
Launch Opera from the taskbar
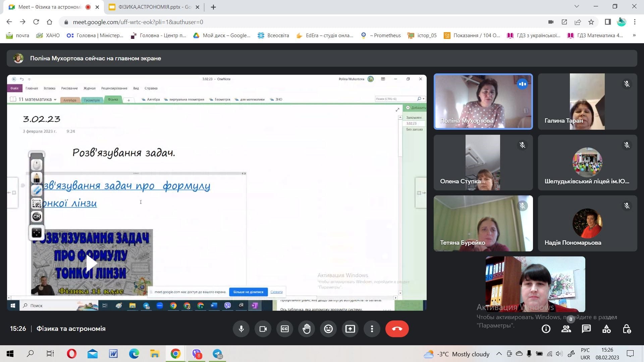click(x=71, y=354)
